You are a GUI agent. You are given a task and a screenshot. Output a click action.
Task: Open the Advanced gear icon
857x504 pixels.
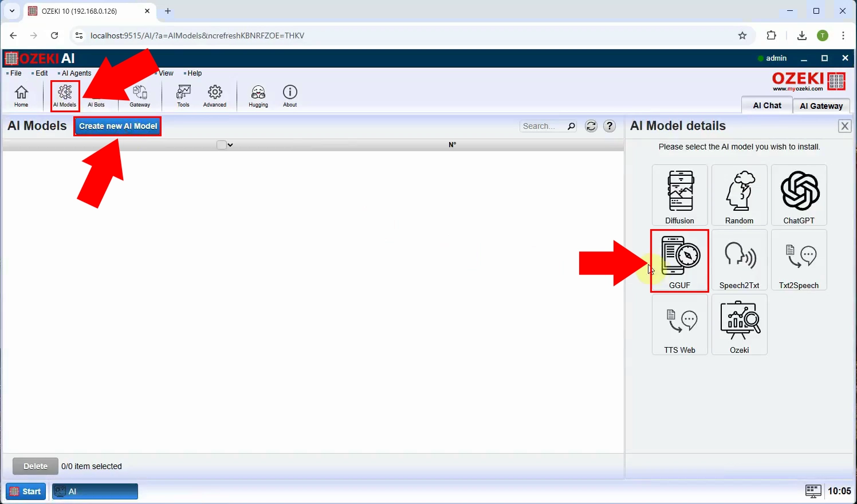point(215,96)
